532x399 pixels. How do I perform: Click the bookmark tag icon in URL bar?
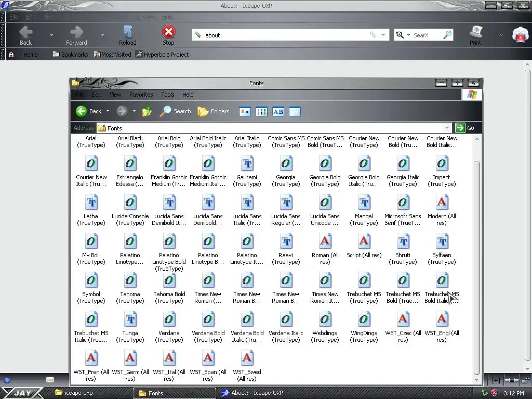[373, 35]
